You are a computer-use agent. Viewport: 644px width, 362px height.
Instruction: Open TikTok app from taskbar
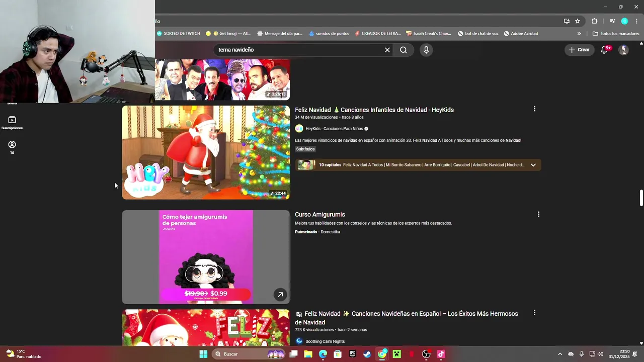coord(441,354)
